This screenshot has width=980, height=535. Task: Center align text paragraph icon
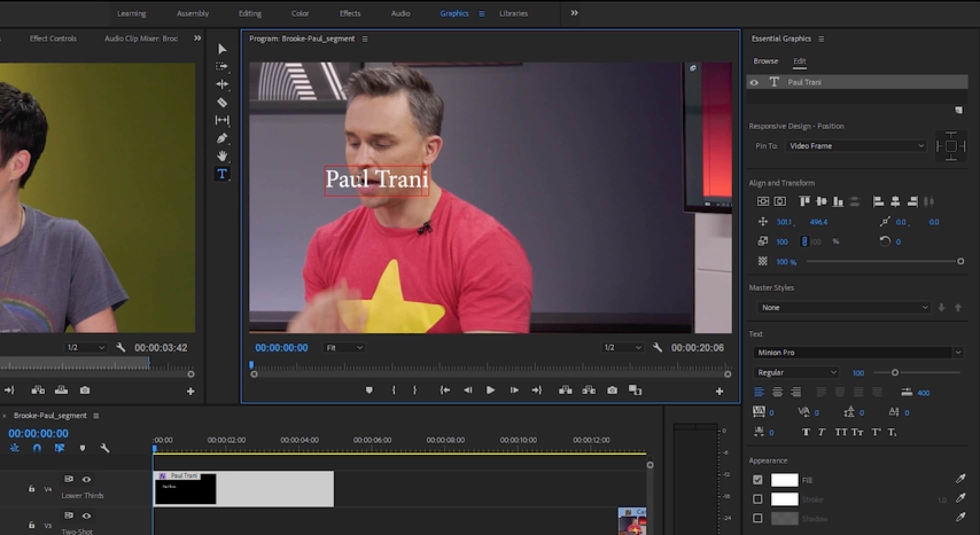(777, 392)
